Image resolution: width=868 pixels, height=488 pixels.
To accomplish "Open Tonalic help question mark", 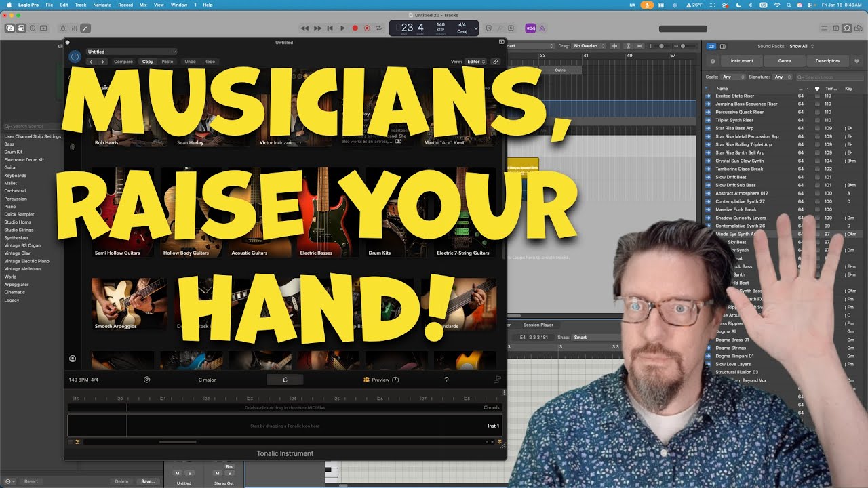I will (446, 380).
